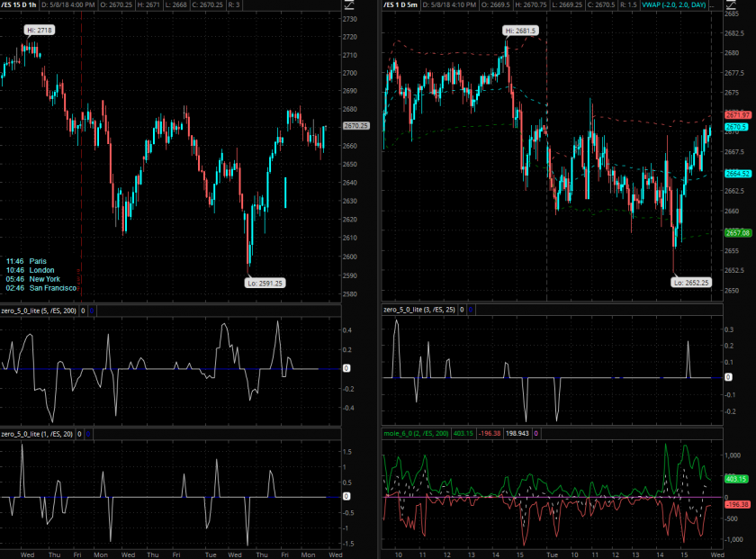Click the Hi: 2681.5 price bubble
This screenshot has width=756, height=559.
(x=521, y=31)
